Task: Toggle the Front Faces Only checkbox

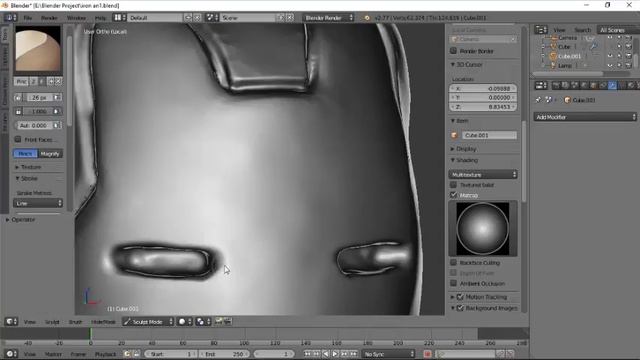Action: coord(18,140)
